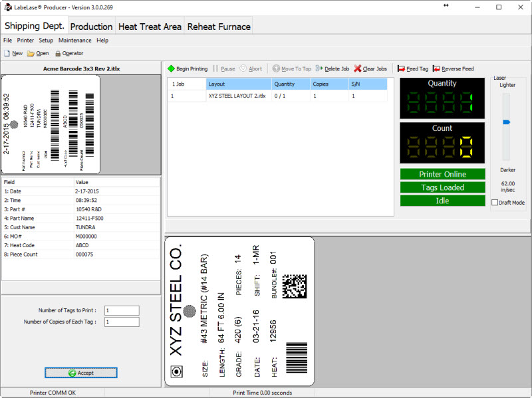The height and width of the screenshot is (398, 532).
Task: Click the Value column header
Action: point(117,182)
